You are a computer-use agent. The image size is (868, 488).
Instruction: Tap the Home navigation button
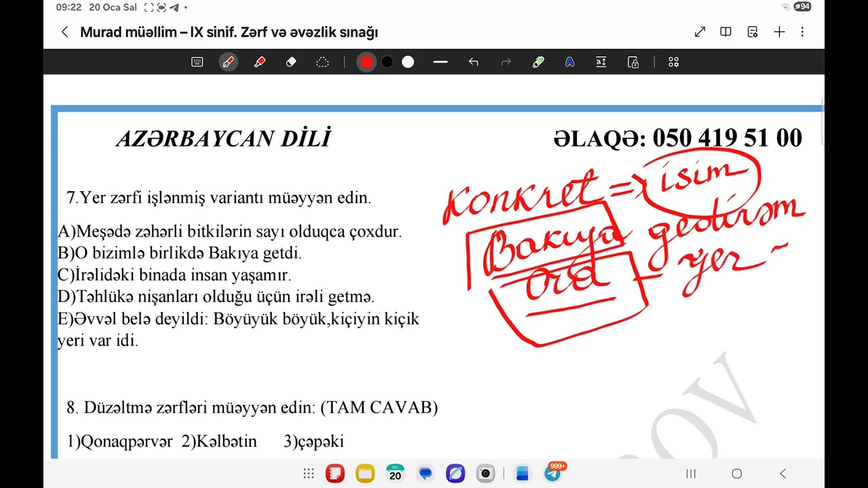[x=737, y=474]
